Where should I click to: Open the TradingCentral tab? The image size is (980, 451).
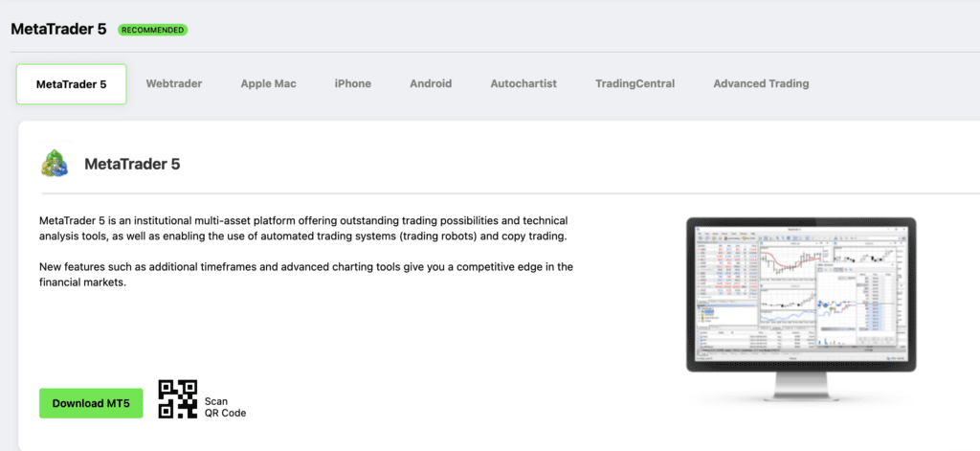pyautogui.click(x=635, y=83)
